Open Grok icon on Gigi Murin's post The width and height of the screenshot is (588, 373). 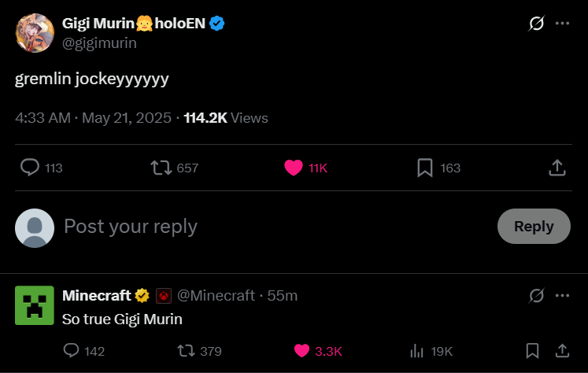pyautogui.click(x=536, y=24)
